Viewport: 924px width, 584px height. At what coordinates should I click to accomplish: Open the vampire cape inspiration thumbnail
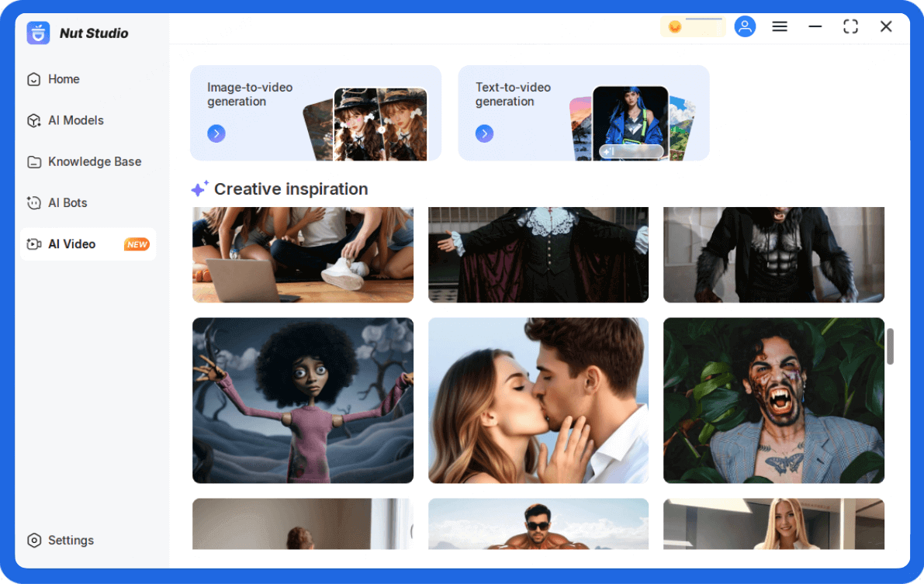coord(538,254)
